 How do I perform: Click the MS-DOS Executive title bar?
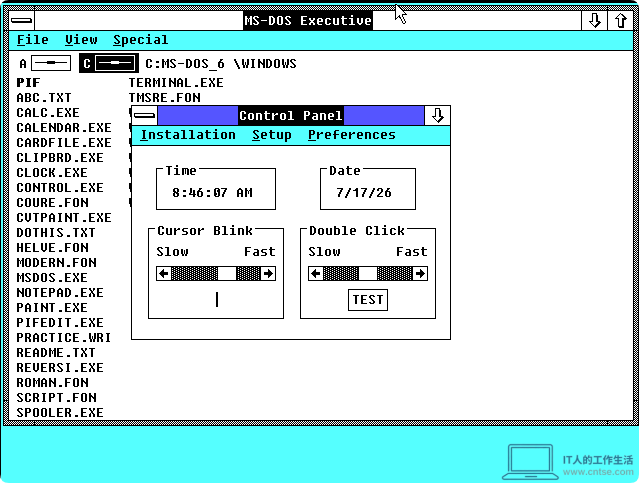click(x=308, y=20)
